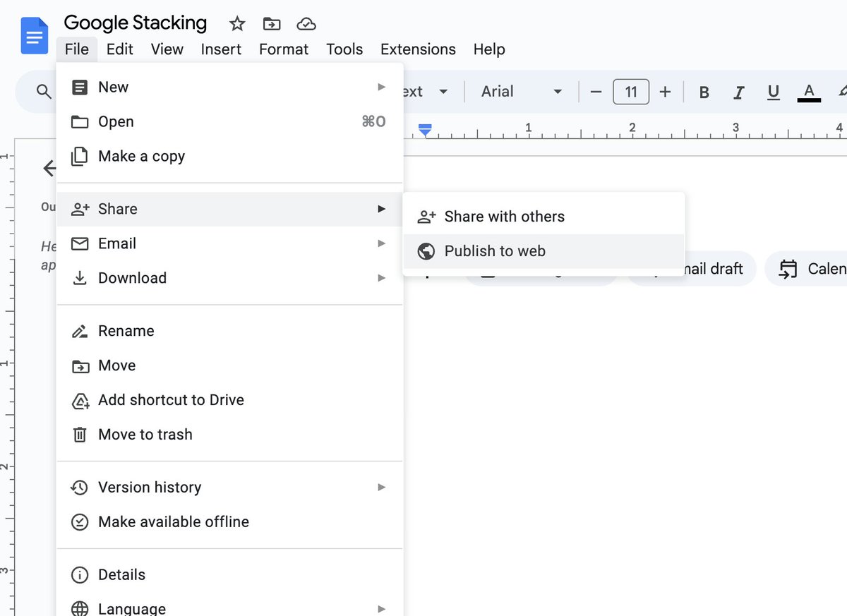Open the Edit menu
The width and height of the screenshot is (847, 616).
tap(120, 49)
